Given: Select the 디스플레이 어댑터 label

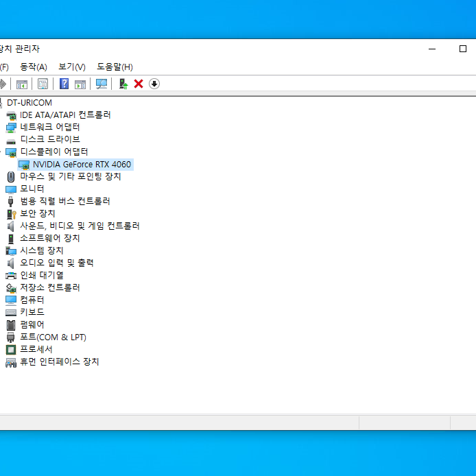Looking at the screenshot, I should 54,152.
